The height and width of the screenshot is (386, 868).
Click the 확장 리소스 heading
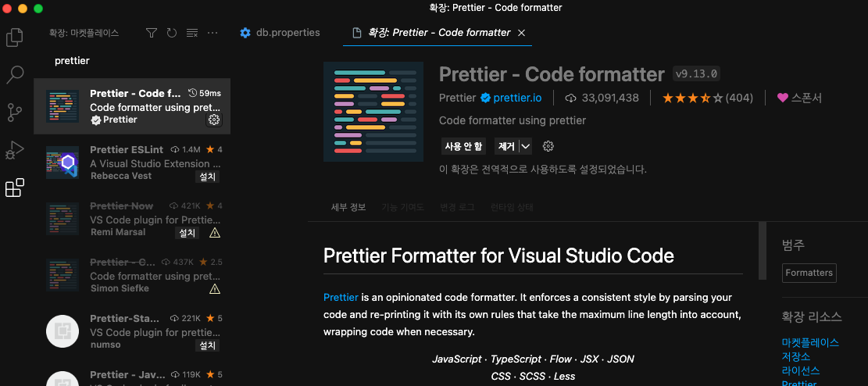(x=812, y=316)
